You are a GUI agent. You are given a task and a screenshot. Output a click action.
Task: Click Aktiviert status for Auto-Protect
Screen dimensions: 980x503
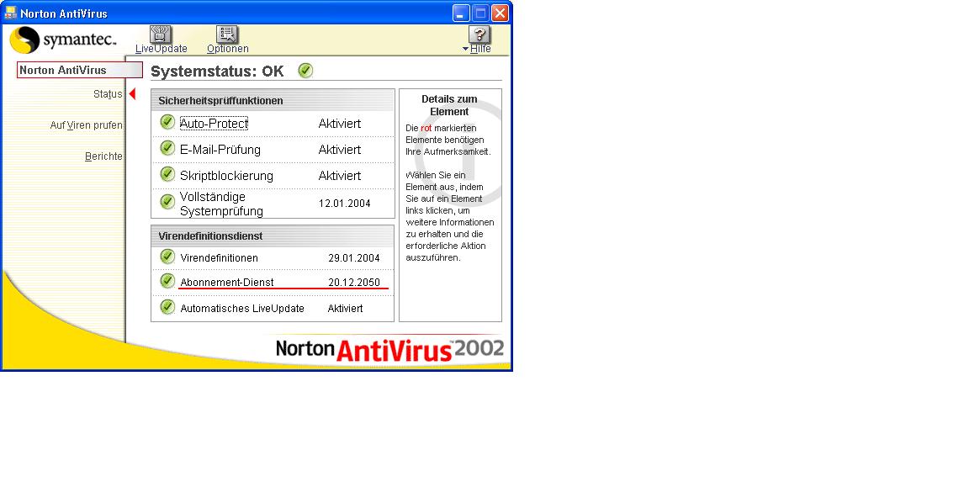tap(339, 123)
